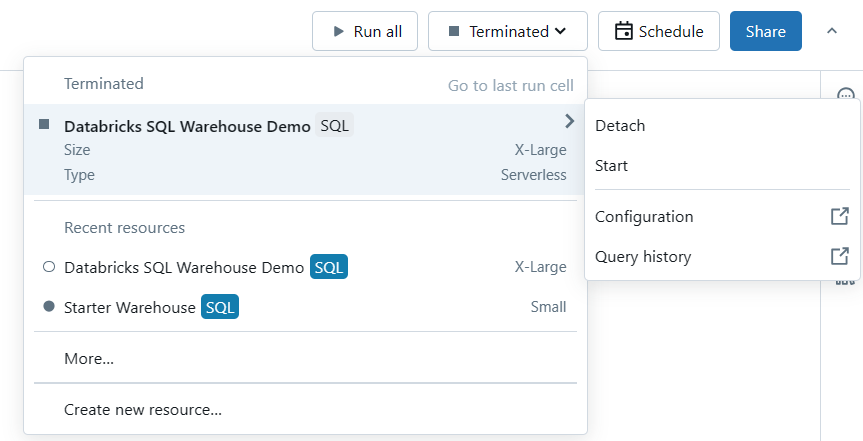863x441 pixels.
Task: Click the play icon in Run all
Action: coord(339,31)
